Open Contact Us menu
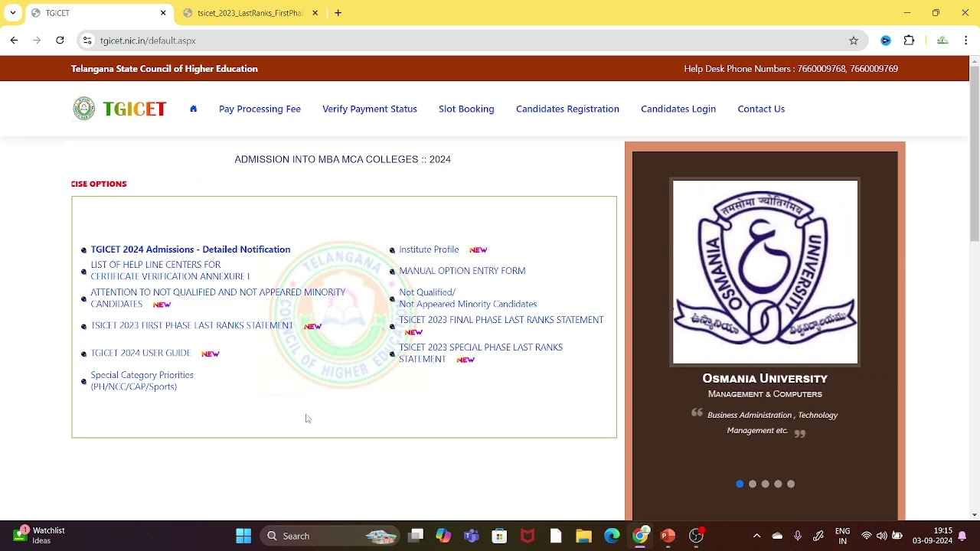The height and width of the screenshot is (551, 980). (x=761, y=109)
